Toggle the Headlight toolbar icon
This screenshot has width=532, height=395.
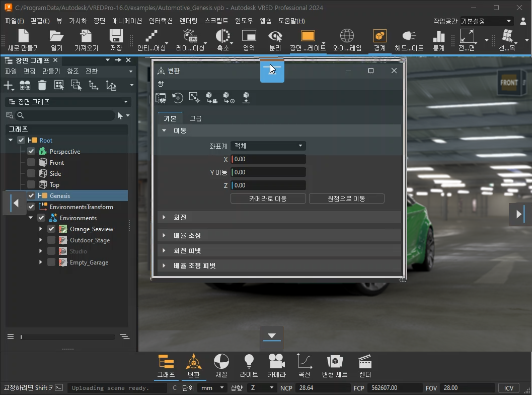pos(409,40)
